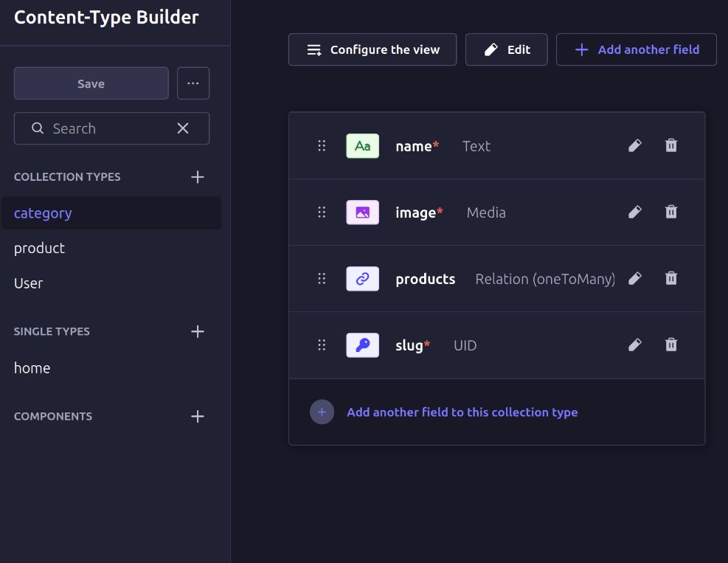Click the pencil icon for image field
The height and width of the screenshot is (563, 728).
634,212
